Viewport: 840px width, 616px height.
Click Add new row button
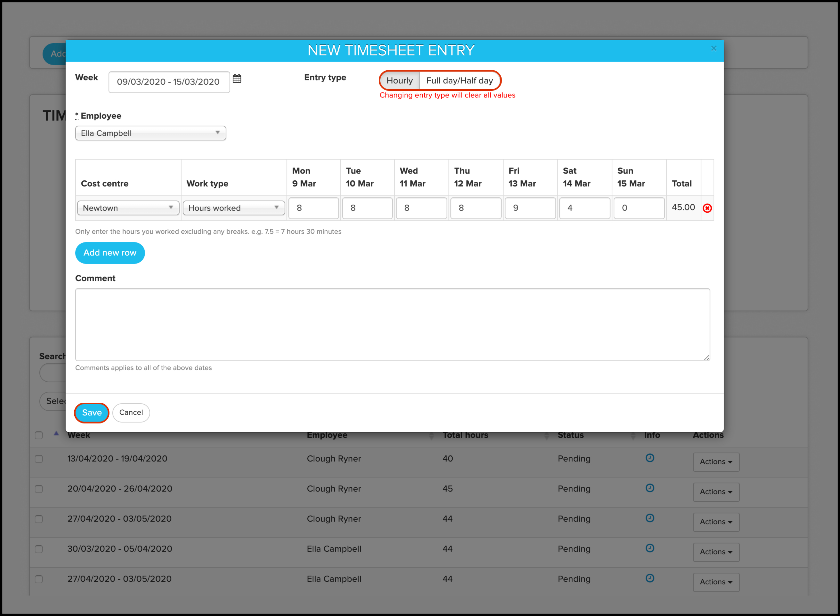pyautogui.click(x=110, y=253)
